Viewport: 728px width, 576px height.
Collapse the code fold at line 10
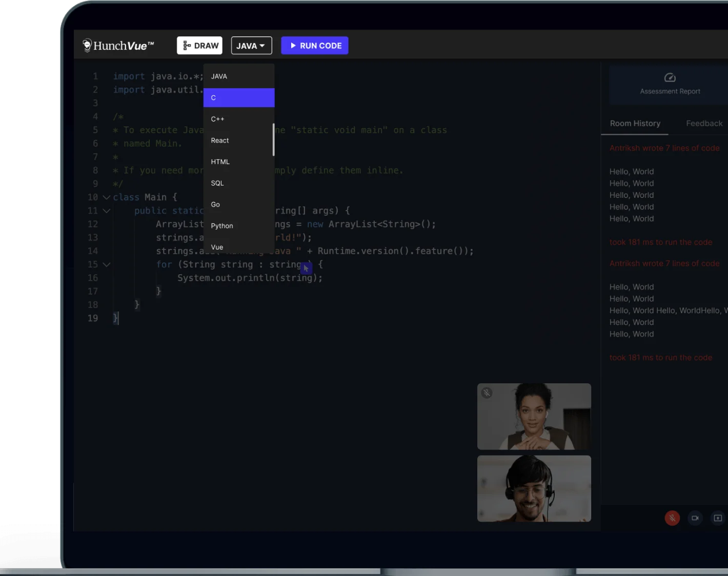tap(106, 197)
